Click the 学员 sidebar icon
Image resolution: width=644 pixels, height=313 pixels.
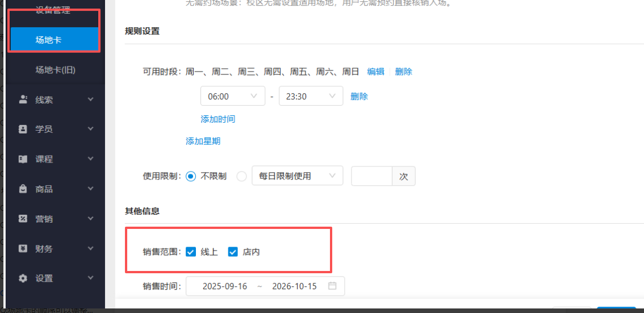click(x=23, y=129)
